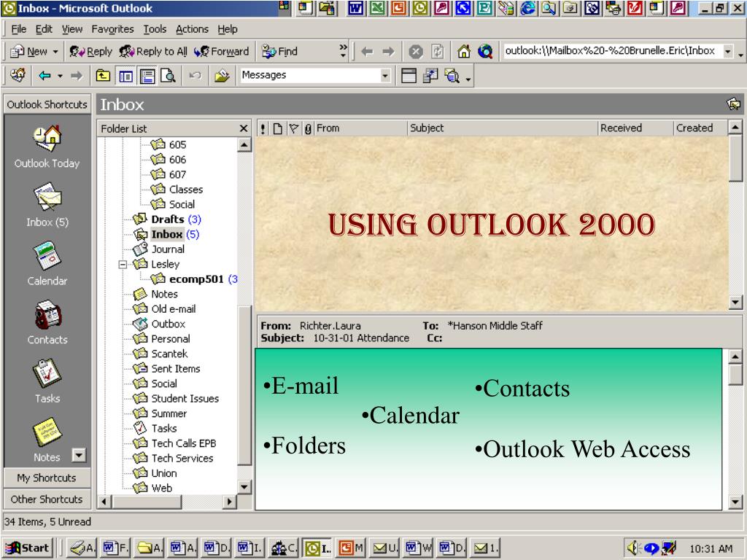Click the Undo toolbar icon
Viewport: 747px width, 560px height.
pos(195,76)
